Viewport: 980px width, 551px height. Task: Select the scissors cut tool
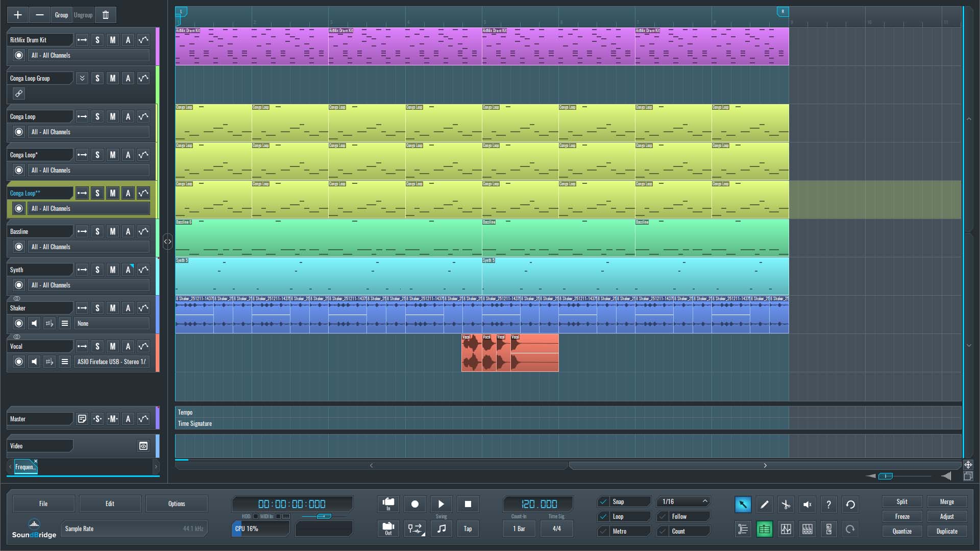[786, 505]
